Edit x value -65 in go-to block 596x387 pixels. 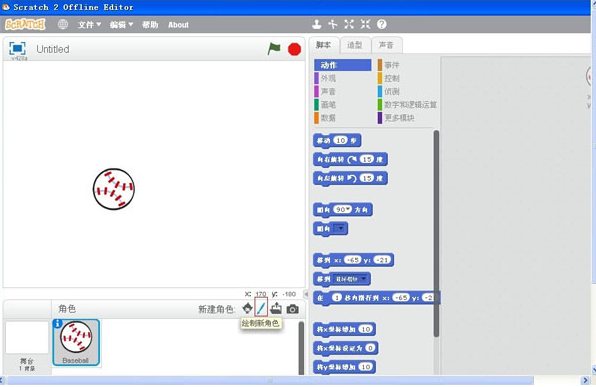[353, 260]
